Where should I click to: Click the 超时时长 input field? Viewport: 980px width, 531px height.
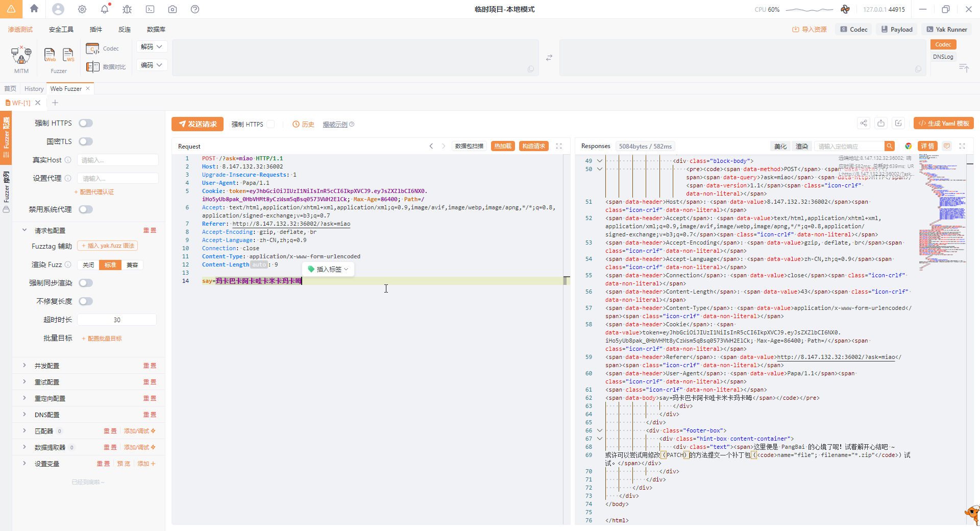117,320
